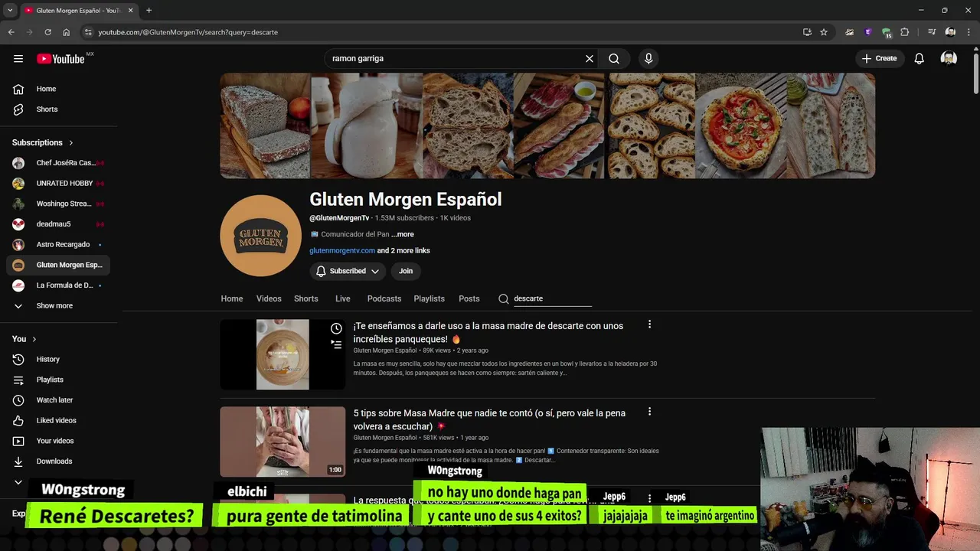This screenshot has height=551, width=980.
Task: Go to the YouTube logo home
Action: pos(61,59)
